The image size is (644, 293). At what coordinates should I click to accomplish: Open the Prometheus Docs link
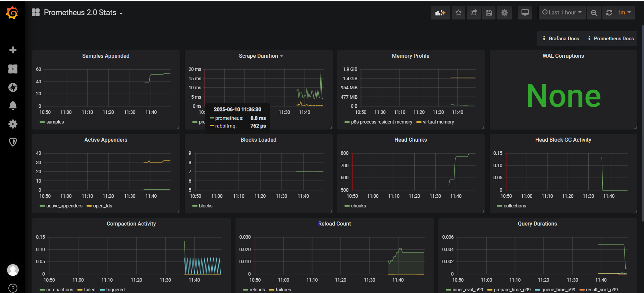(610, 39)
